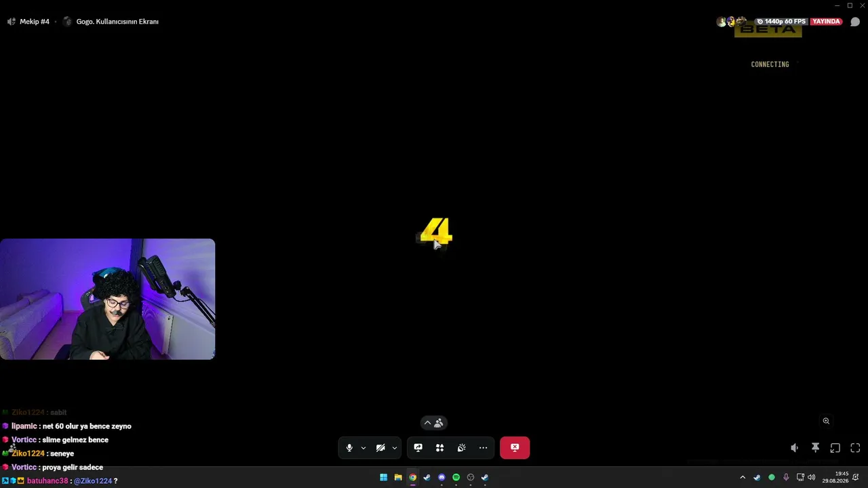Click the green circle tray icon

[x=772, y=478]
